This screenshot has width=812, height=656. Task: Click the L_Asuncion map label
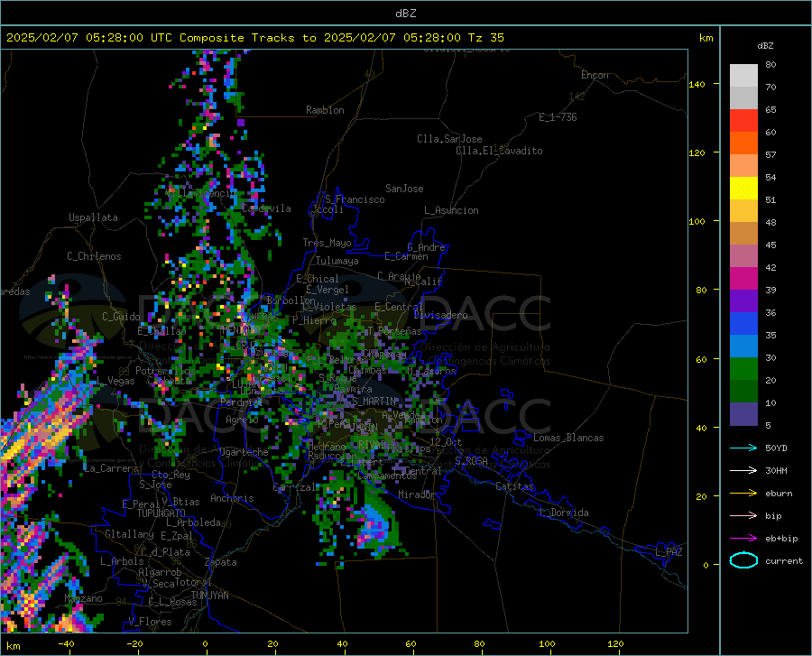point(451,210)
